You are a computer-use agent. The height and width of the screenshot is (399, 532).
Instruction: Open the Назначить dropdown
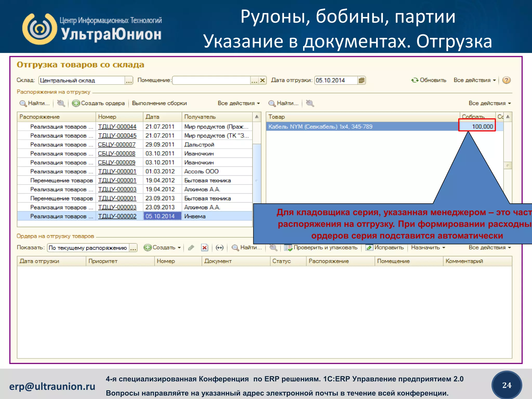point(428,248)
